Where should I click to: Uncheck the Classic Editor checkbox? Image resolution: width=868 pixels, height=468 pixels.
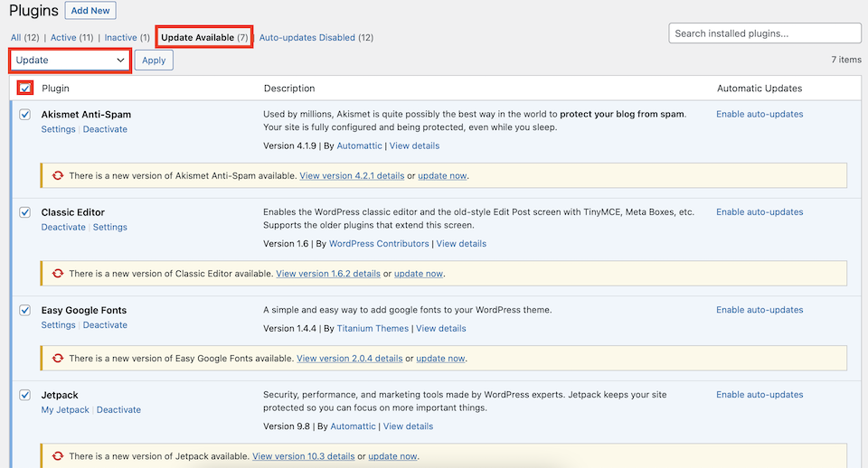tap(25, 212)
